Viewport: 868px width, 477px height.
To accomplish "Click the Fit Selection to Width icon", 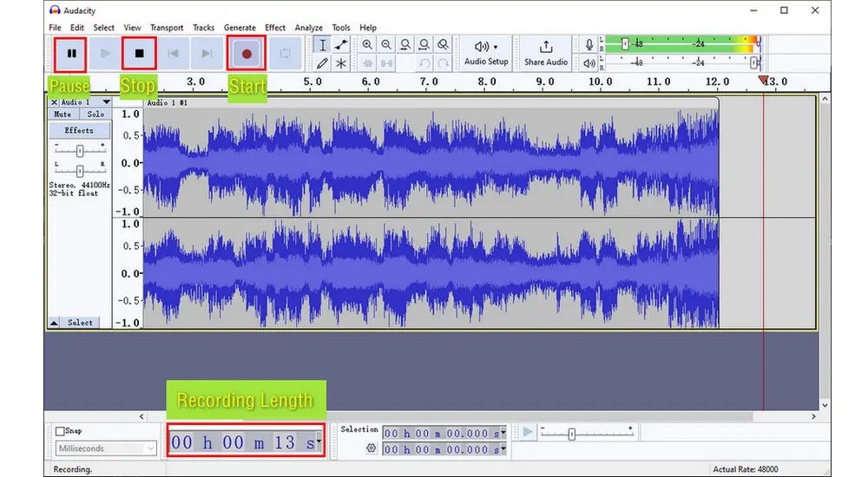I will click(x=405, y=45).
